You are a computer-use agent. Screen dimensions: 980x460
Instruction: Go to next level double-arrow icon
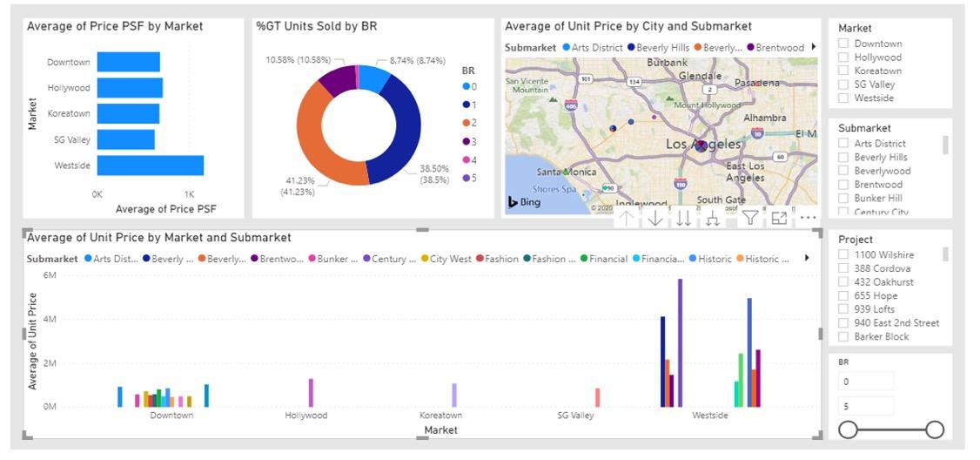click(x=684, y=218)
